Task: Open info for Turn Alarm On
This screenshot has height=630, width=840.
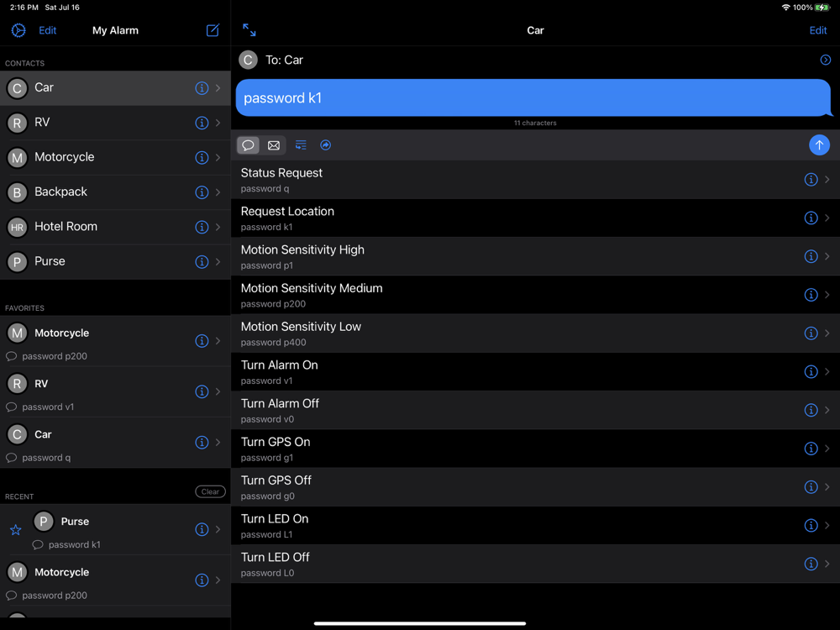Action: (x=811, y=372)
